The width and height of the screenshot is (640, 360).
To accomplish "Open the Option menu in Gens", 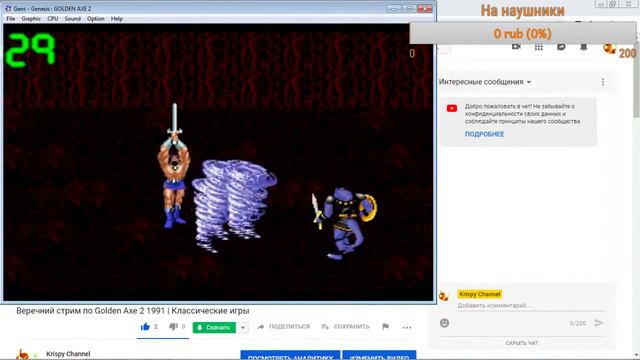I will 96,19.
